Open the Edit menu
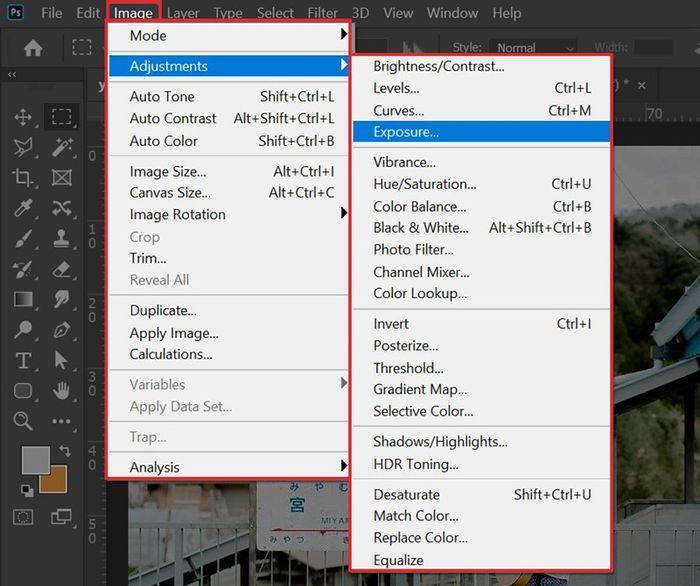The height and width of the screenshot is (586, 700). coord(88,13)
